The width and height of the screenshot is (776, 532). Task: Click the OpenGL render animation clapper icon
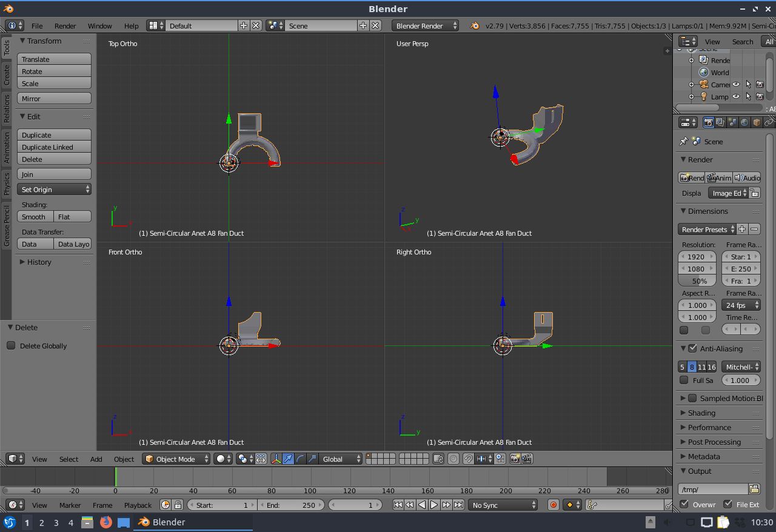pos(527,459)
